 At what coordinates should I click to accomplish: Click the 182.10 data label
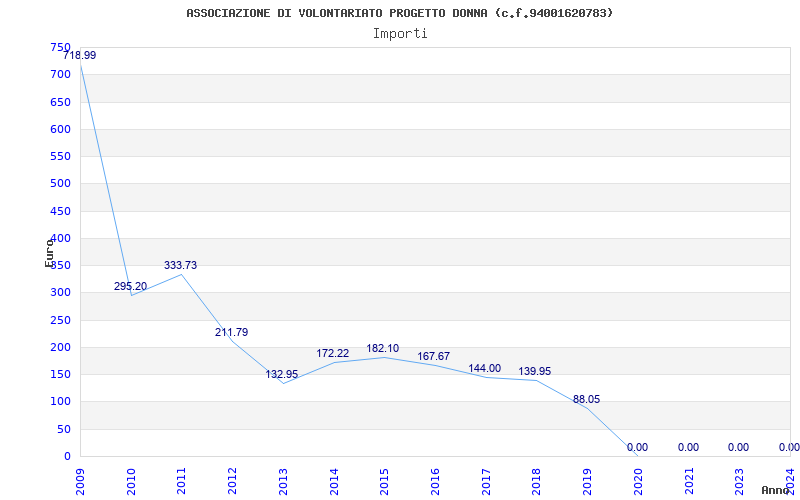383,348
